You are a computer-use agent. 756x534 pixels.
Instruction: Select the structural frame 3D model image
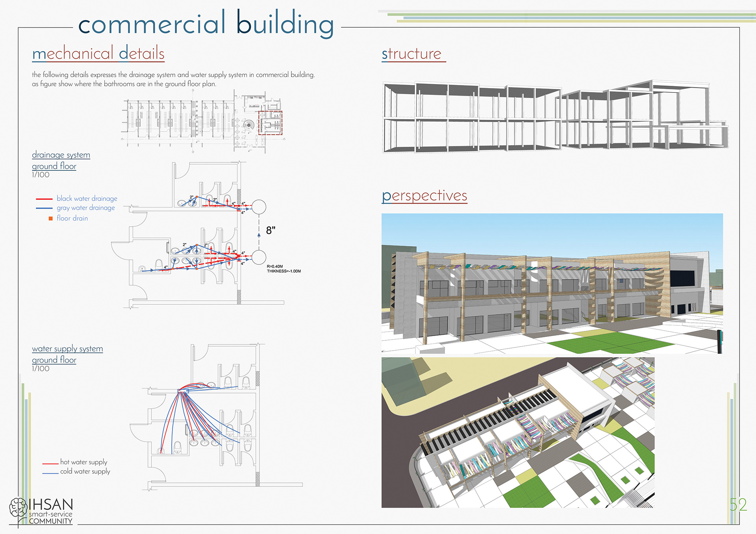pos(554,116)
